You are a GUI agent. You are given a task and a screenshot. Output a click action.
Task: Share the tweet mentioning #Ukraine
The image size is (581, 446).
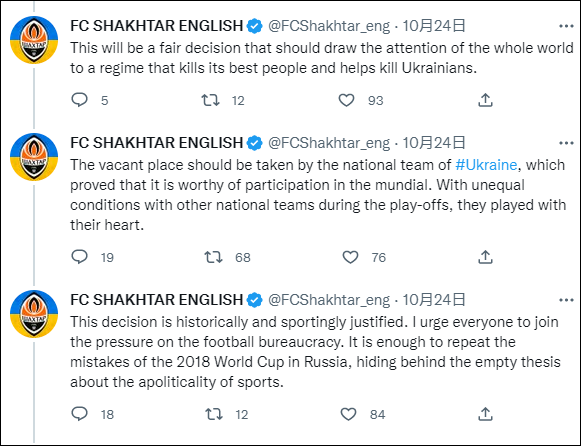click(x=485, y=257)
